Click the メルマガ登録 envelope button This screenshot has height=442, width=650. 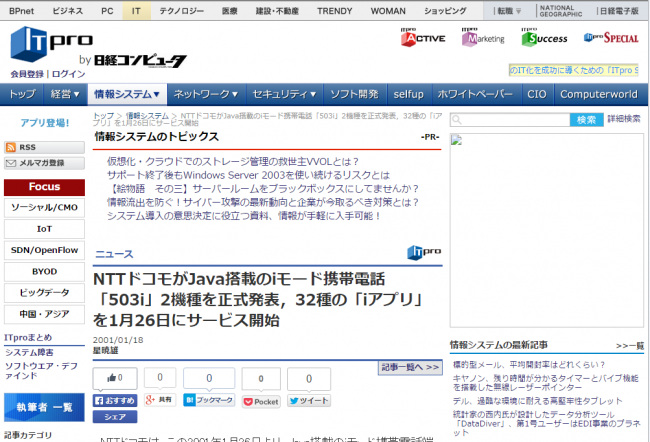tap(44, 163)
